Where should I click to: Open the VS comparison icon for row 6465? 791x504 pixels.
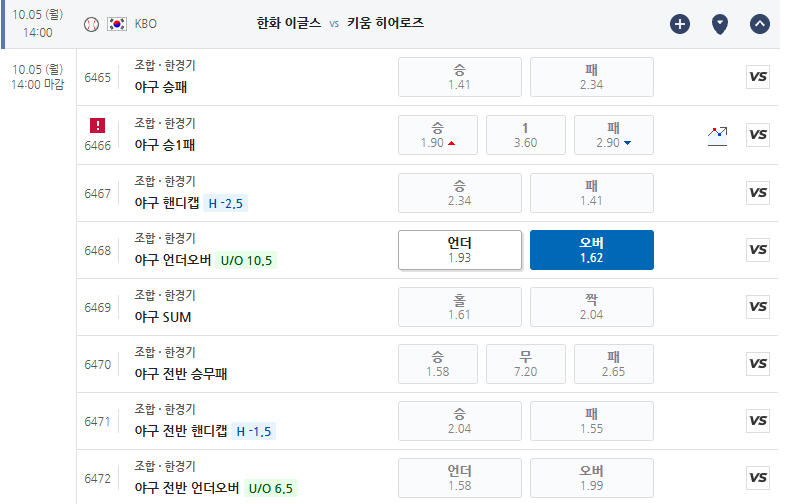(758, 77)
